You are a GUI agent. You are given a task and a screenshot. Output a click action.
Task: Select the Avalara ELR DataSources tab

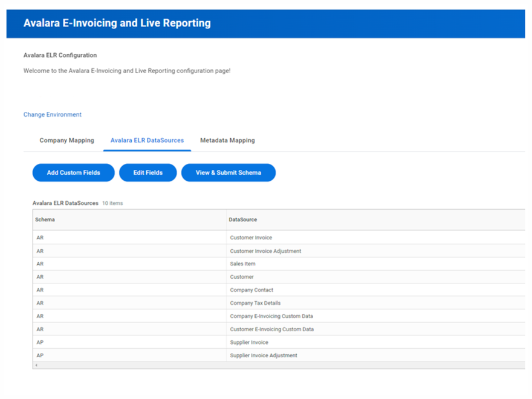point(147,139)
